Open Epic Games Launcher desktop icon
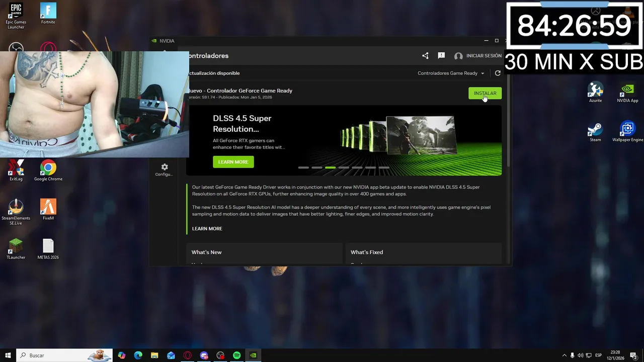 point(16,16)
